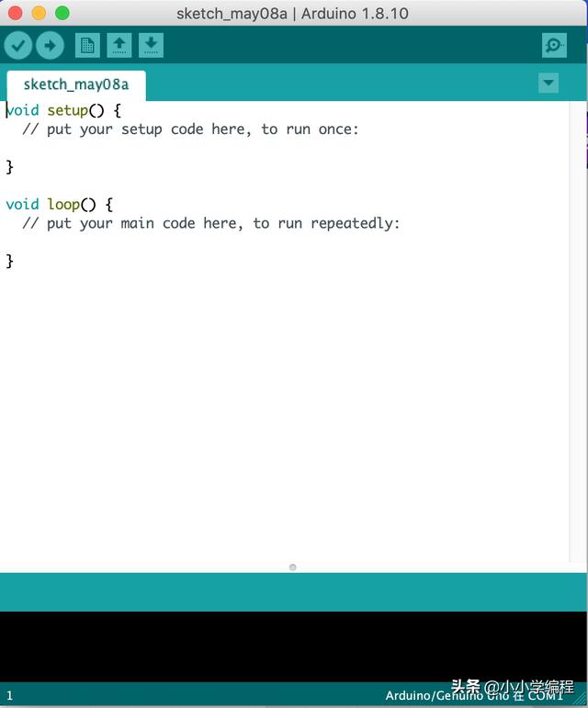Create a new sketch with the New icon

87,45
